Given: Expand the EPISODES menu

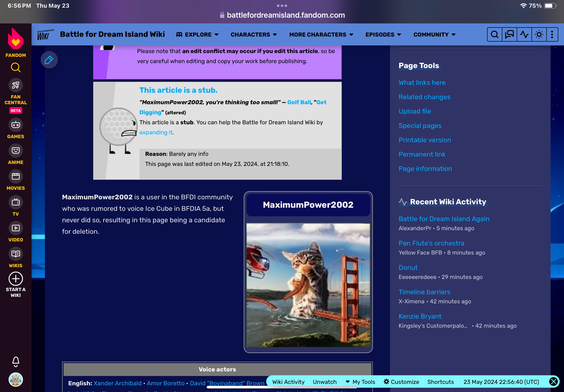Looking at the screenshot, I should [383, 34].
